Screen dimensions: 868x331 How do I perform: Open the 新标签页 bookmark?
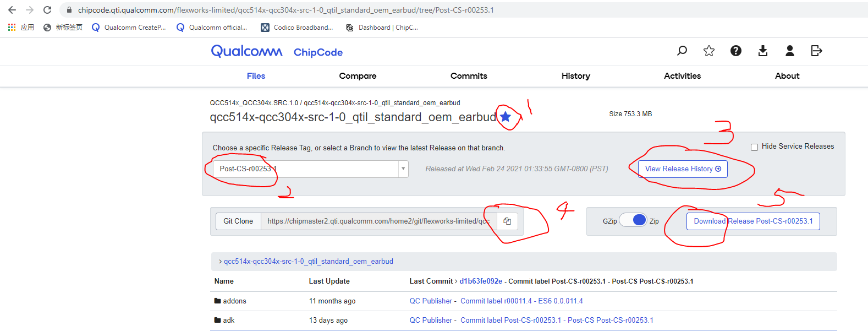(x=63, y=27)
